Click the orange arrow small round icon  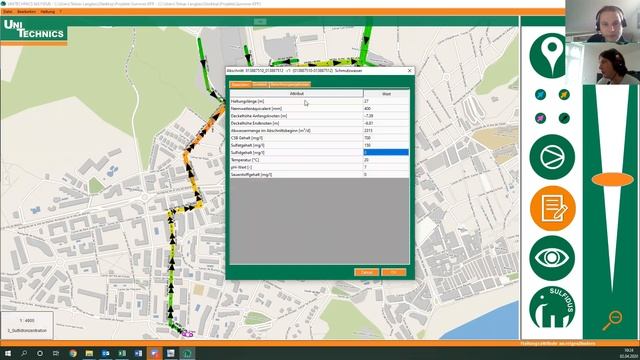coord(564,95)
